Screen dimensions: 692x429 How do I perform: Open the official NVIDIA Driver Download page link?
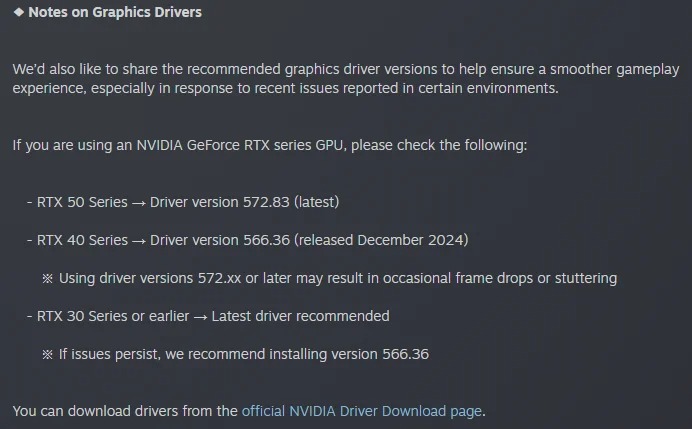coord(361,411)
